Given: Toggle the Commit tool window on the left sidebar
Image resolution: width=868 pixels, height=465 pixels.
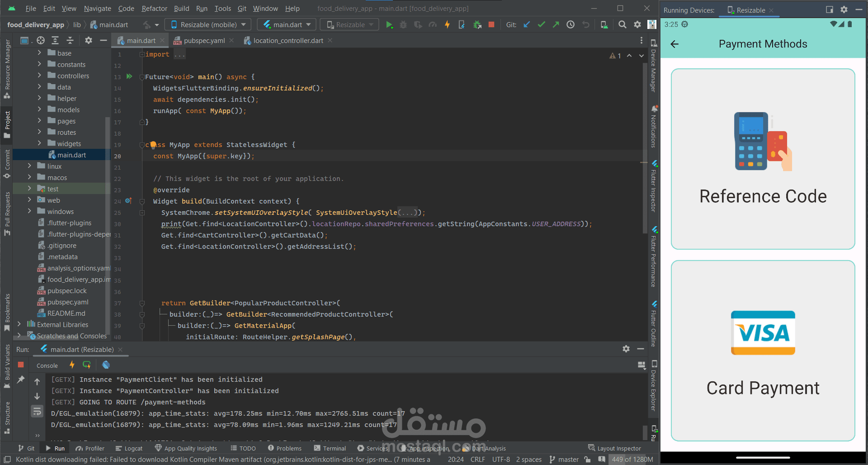Looking at the screenshot, I should click(x=7, y=164).
